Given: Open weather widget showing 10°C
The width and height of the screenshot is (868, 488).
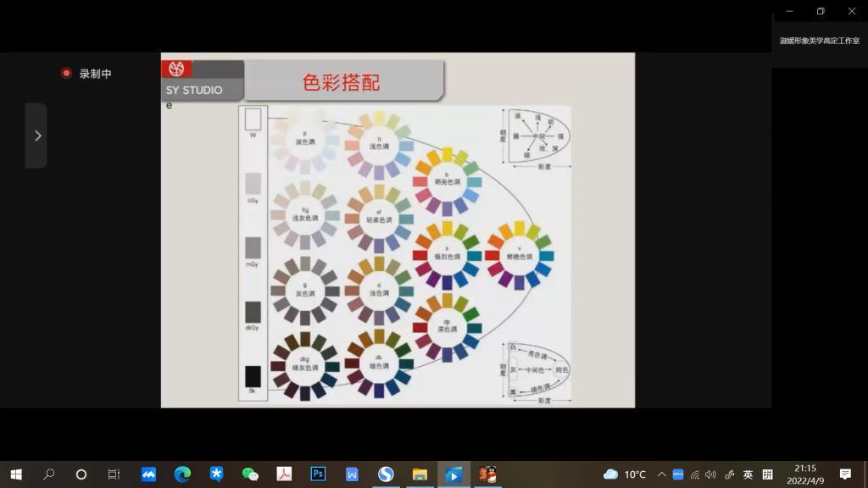Looking at the screenshot, I should tap(625, 474).
